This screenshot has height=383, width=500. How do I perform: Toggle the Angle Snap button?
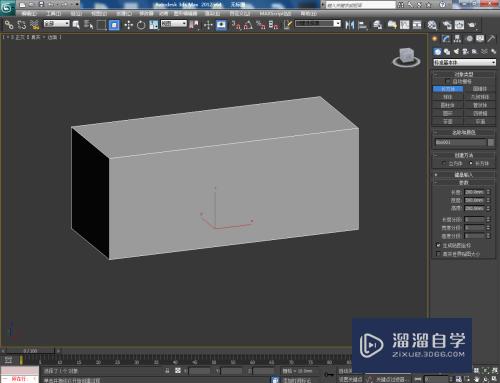pyautogui.click(x=248, y=25)
